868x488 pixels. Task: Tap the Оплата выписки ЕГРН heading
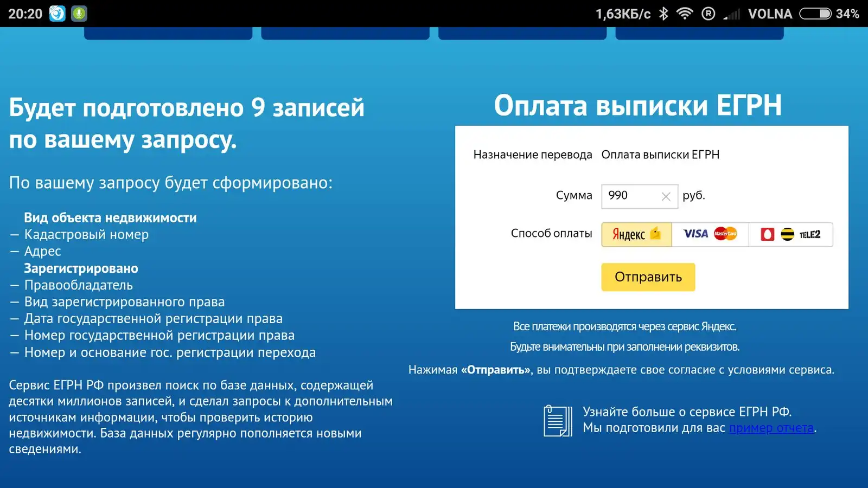(637, 105)
